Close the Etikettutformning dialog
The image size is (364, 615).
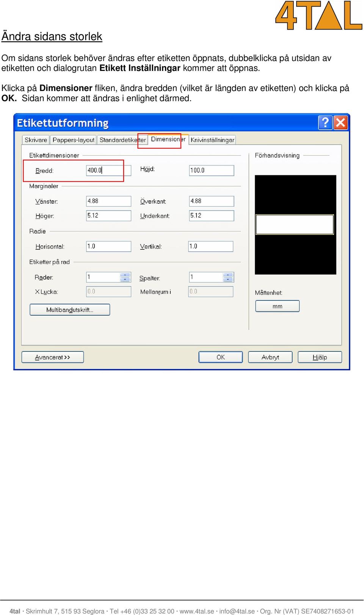point(340,123)
